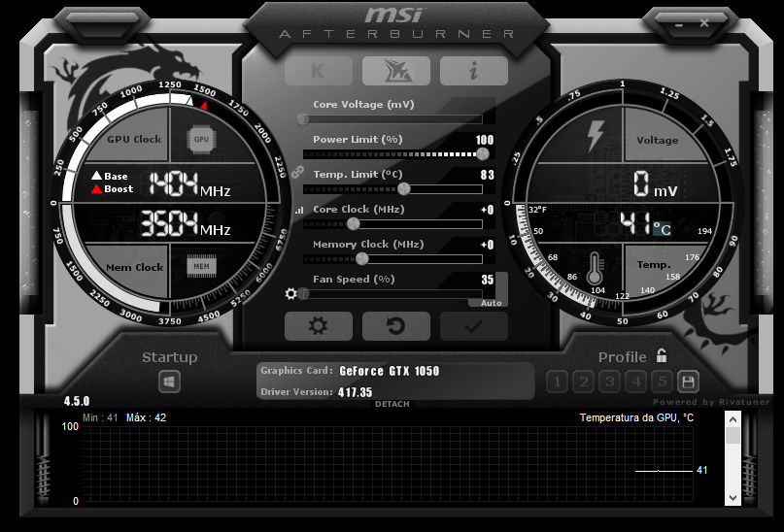This screenshot has height=532, width=784.
Task: Select profile slot 3
Action: tap(610, 382)
